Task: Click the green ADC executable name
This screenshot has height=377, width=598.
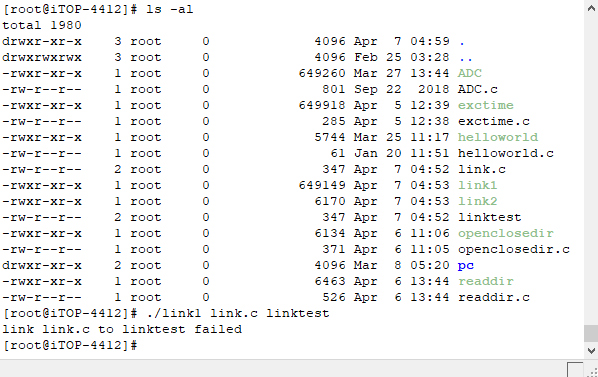Action: tap(470, 73)
